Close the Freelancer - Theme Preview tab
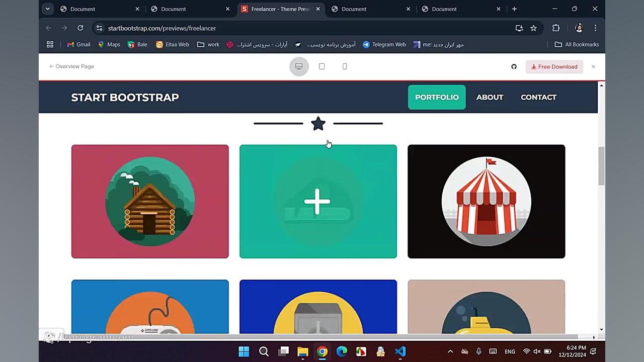 coord(318,9)
